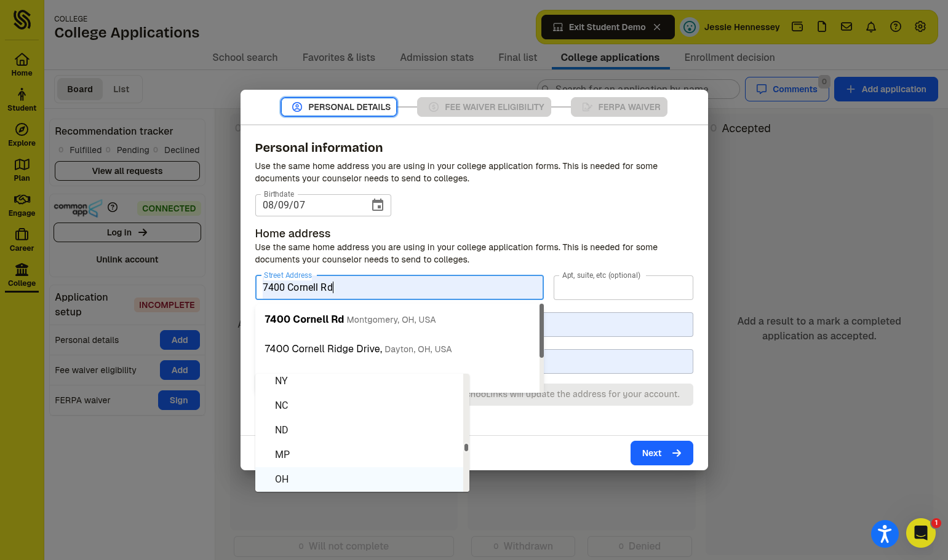Click the Apt, suite optional field
This screenshot has height=560, width=948.
(x=623, y=288)
